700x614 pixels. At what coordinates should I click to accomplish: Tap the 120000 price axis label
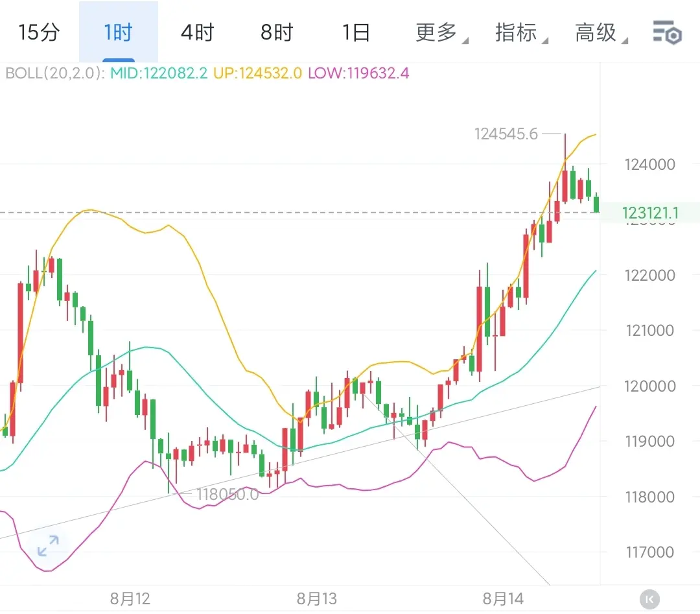[x=649, y=386]
